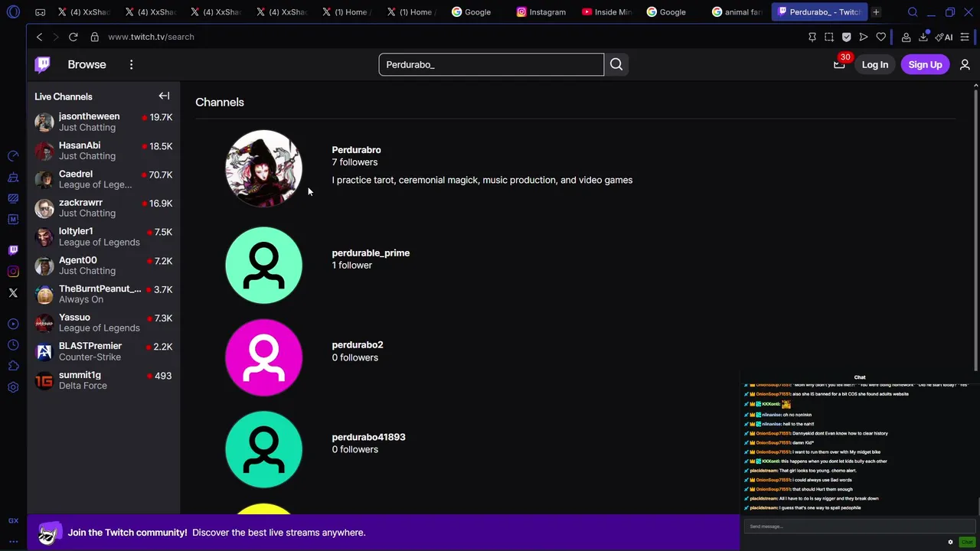Open jasontheween live channel
Viewport: 980px width, 551px height.
click(103, 122)
